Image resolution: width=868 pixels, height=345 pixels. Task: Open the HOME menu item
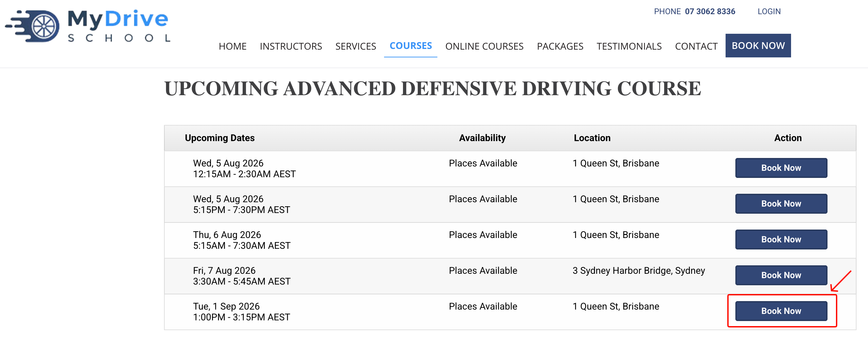pyautogui.click(x=233, y=46)
